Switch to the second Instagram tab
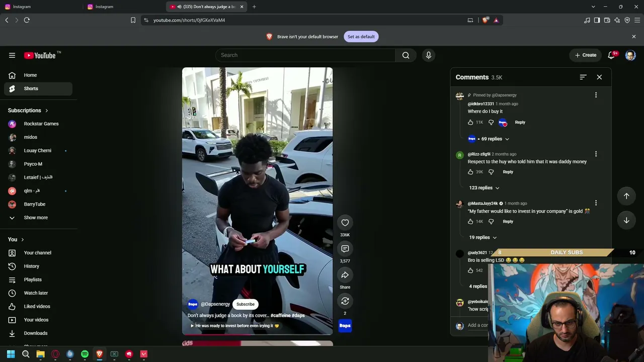Screen dimensions: 644x362 pos(124,7)
